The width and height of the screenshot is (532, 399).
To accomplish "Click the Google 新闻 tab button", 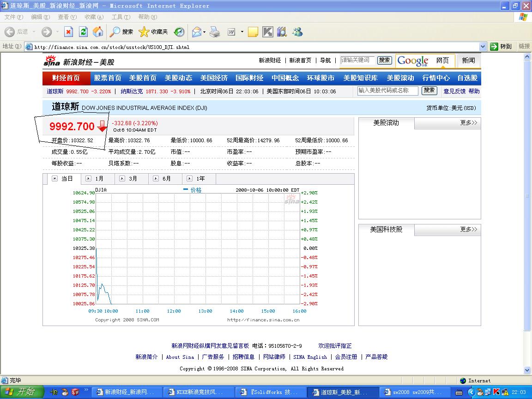I will (469, 60).
